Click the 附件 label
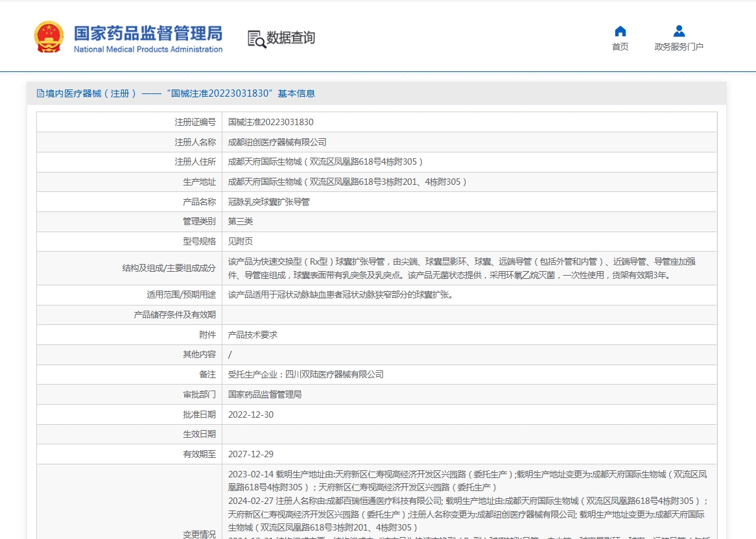Image resolution: width=756 pixels, height=539 pixels. (207, 335)
